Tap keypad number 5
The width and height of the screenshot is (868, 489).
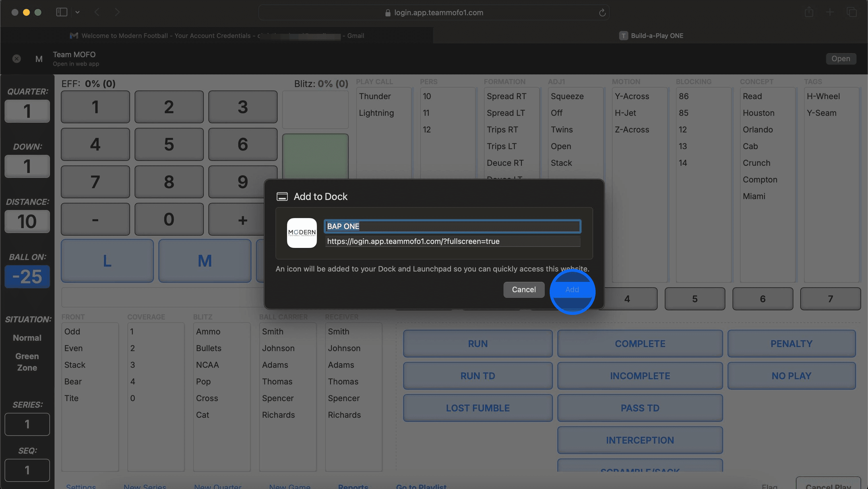(x=169, y=144)
